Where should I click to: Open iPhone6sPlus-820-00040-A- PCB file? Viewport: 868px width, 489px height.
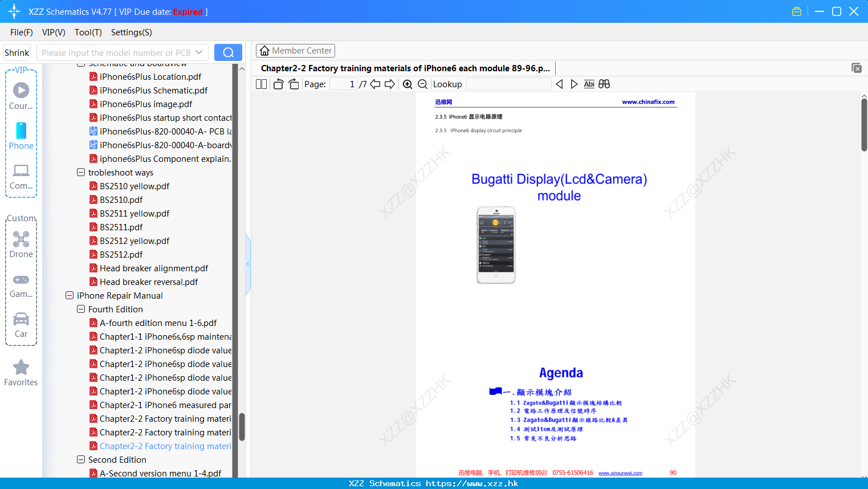pos(161,131)
